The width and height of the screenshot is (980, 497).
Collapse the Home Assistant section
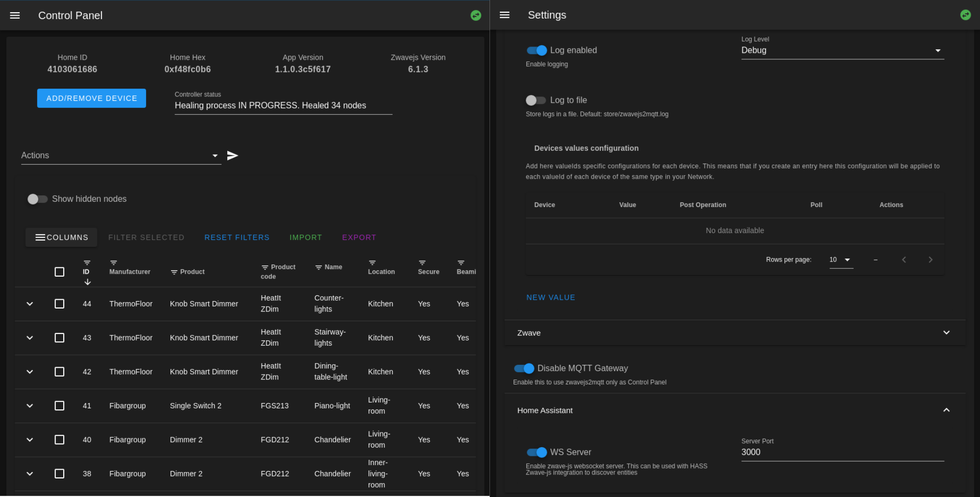[735, 410]
